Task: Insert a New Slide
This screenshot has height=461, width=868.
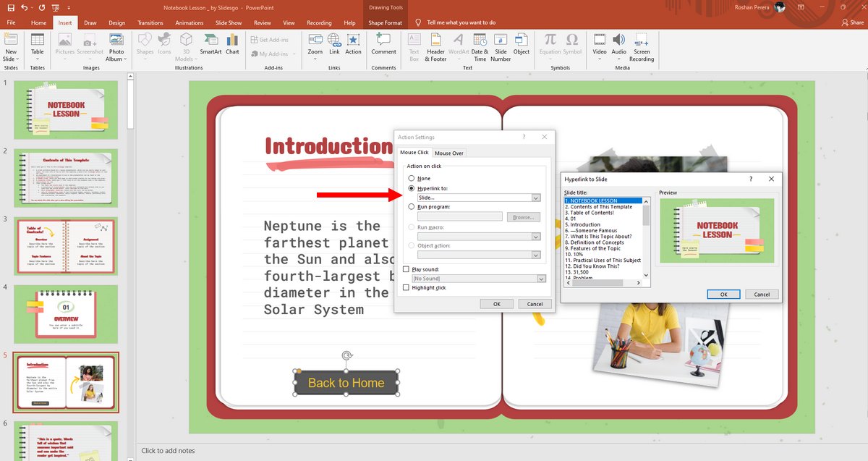Action: (x=11, y=47)
